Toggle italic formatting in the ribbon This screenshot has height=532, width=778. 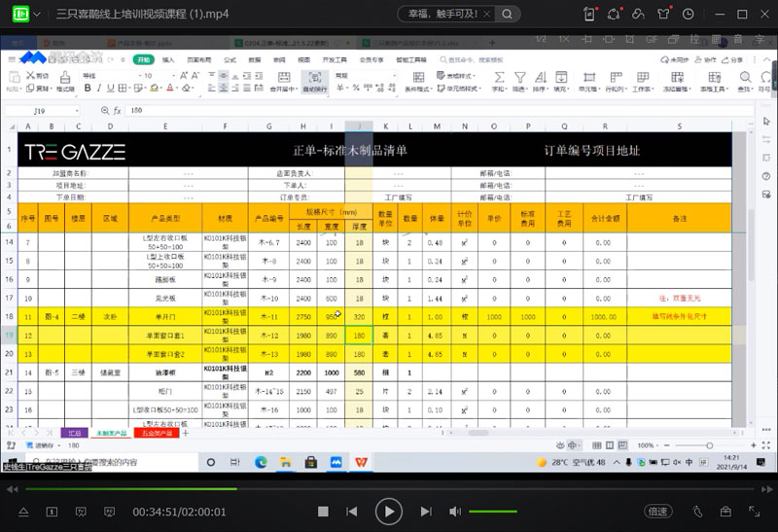tap(99, 88)
